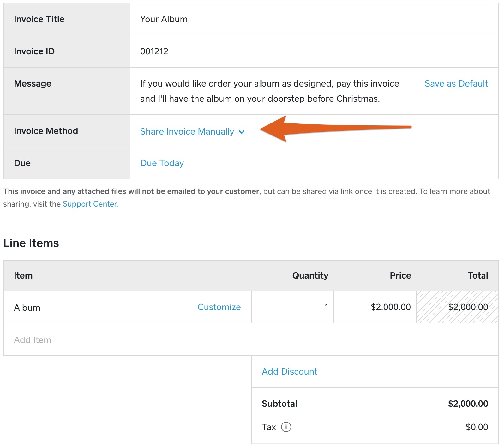504x444 pixels.
Task: Click the Line Items heading
Action: (31, 243)
